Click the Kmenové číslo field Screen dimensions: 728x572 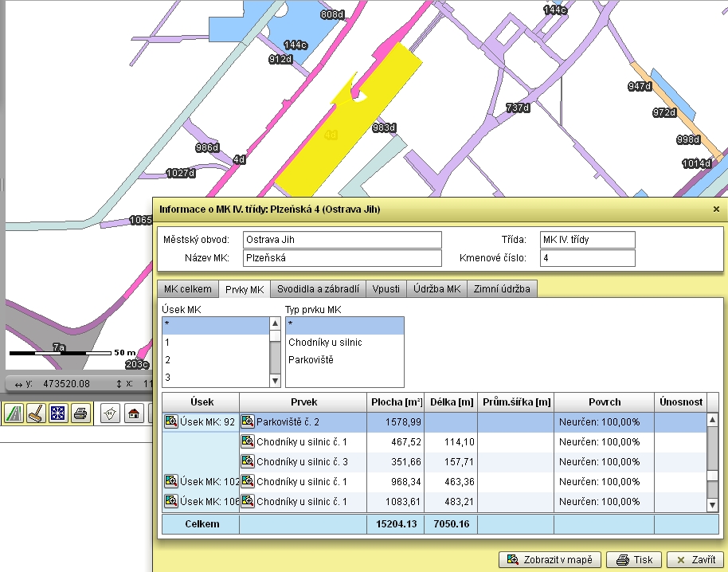[587, 258]
